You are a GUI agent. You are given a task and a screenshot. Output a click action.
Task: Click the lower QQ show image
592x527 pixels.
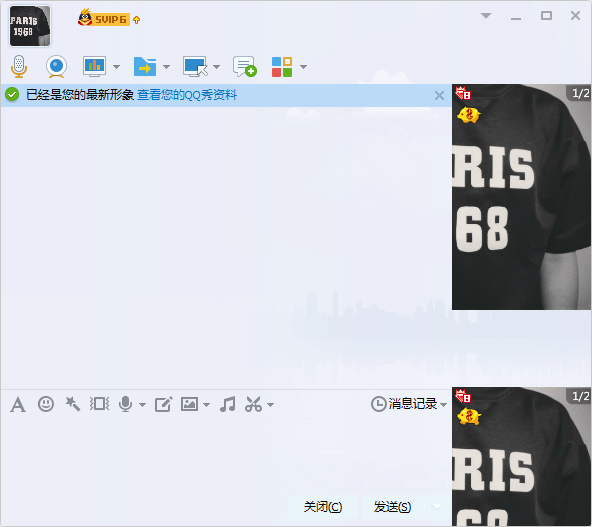click(521, 456)
